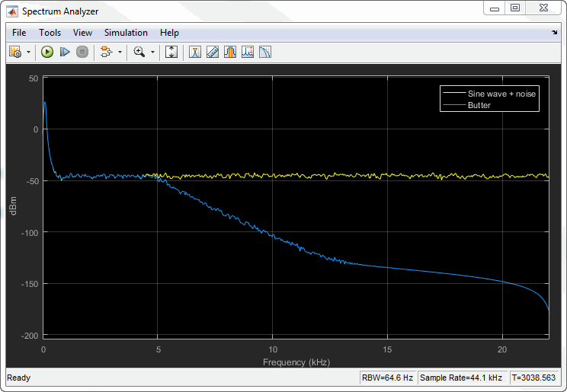Click 'Sine wave + noise' legend entry
The width and height of the screenshot is (567, 392).
501,94
